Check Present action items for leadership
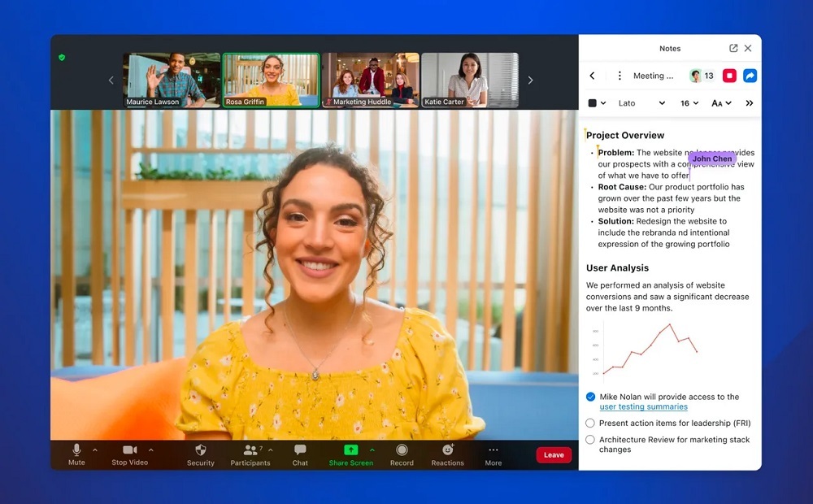 click(590, 423)
